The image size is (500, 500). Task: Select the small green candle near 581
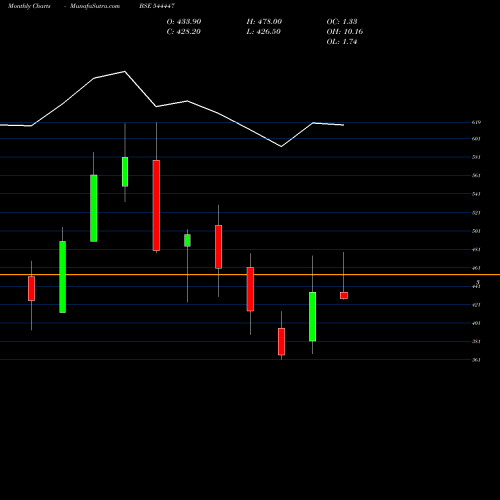click(125, 172)
